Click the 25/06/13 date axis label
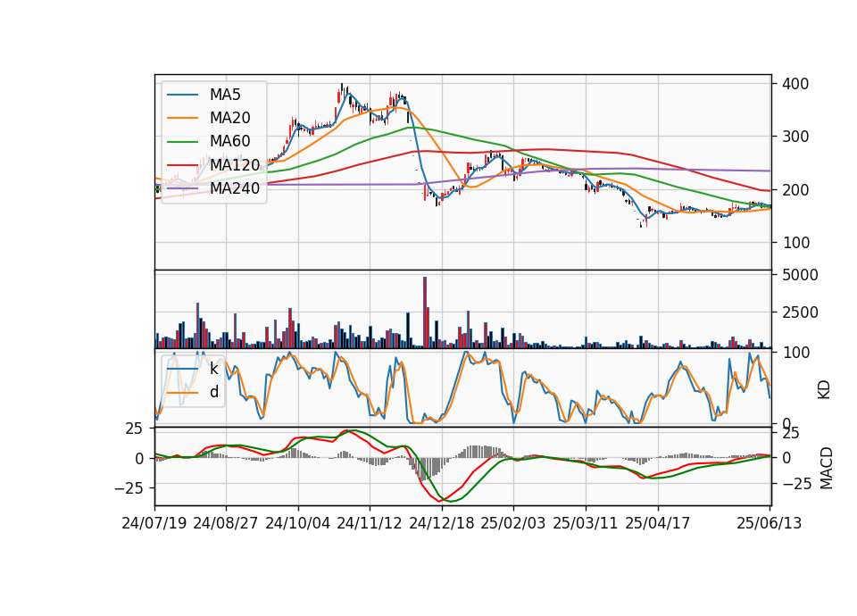The image size is (857, 616). [769, 523]
